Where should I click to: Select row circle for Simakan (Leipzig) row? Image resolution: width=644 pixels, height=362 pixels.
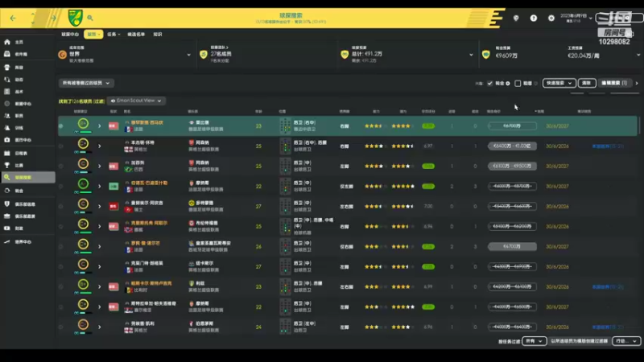[x=61, y=126]
